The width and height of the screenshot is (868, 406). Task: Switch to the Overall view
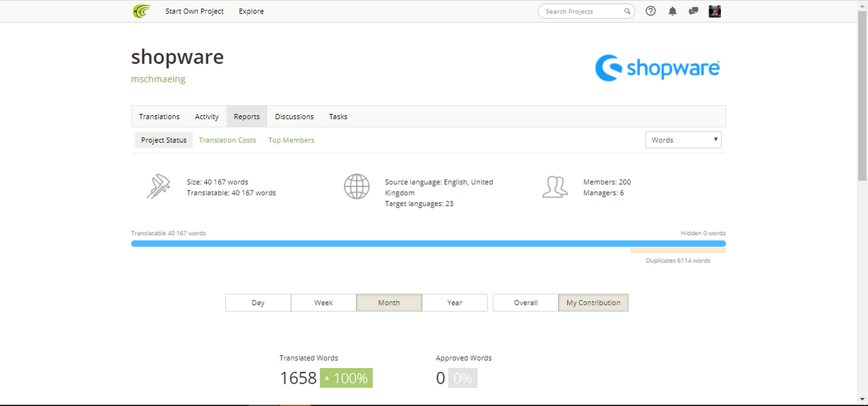[526, 302]
